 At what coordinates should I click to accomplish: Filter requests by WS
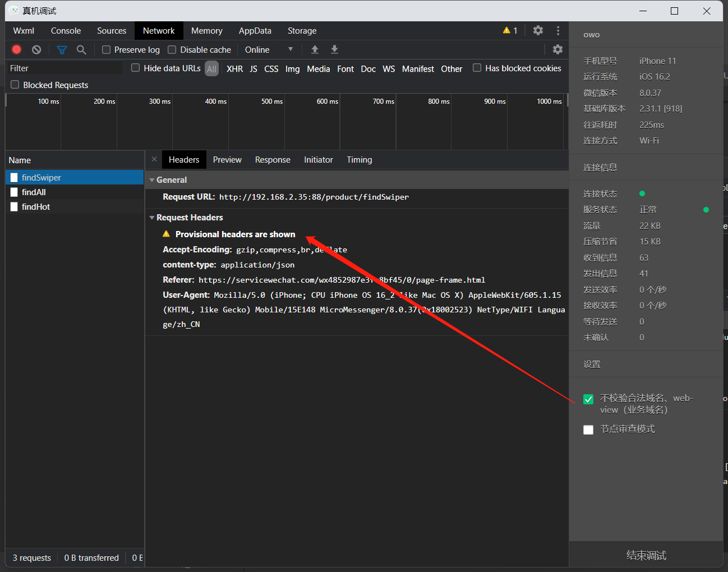[389, 69]
